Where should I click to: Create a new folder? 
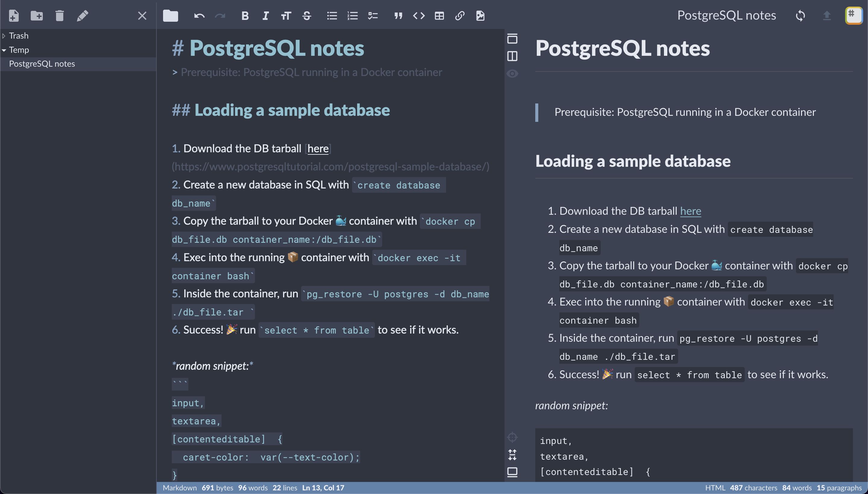(x=37, y=16)
